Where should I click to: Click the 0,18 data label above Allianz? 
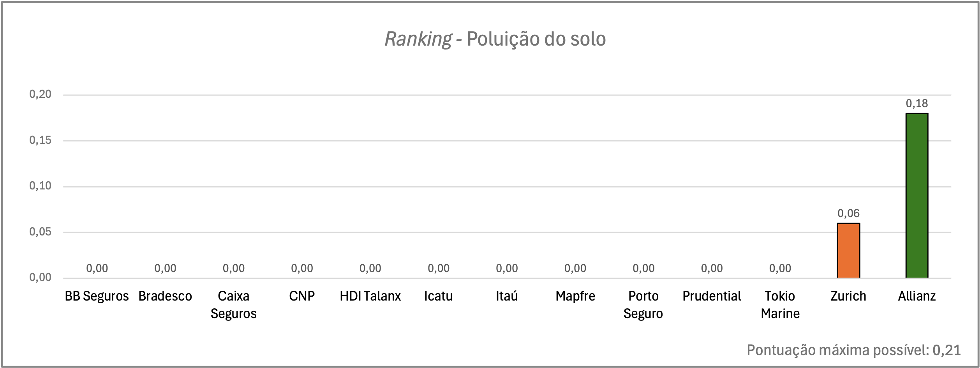pyautogui.click(x=917, y=103)
